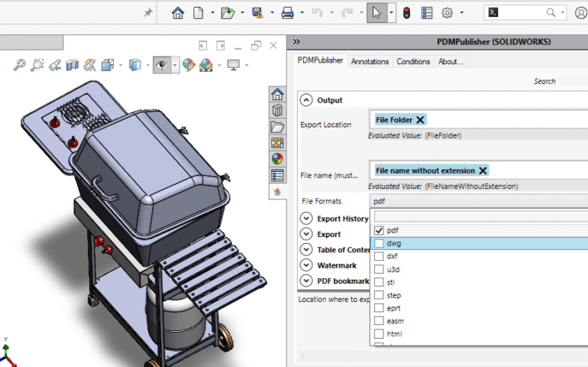Switch to the About... tab

coord(451,62)
